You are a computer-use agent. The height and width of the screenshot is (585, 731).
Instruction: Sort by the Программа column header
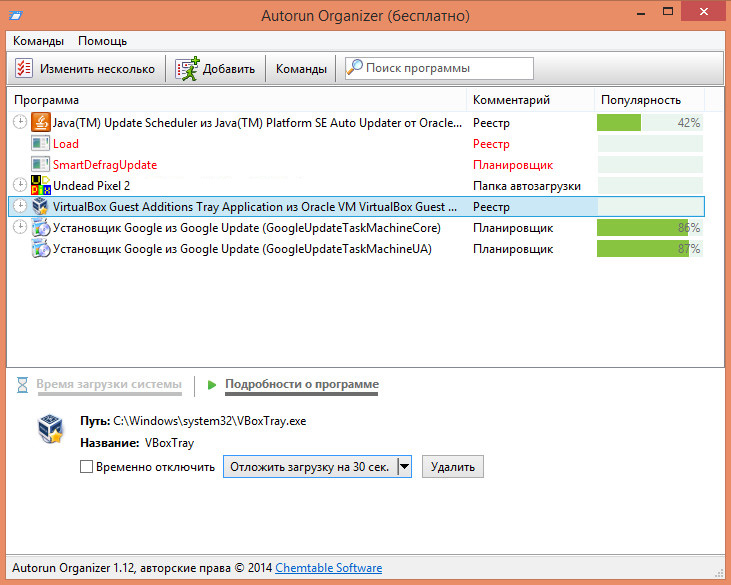click(x=237, y=100)
